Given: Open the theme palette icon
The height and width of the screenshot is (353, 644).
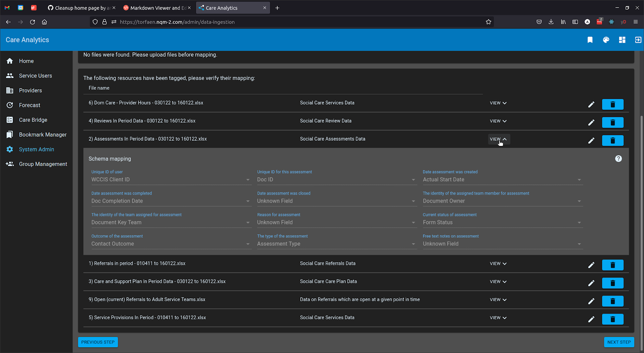Looking at the screenshot, I should [x=606, y=40].
